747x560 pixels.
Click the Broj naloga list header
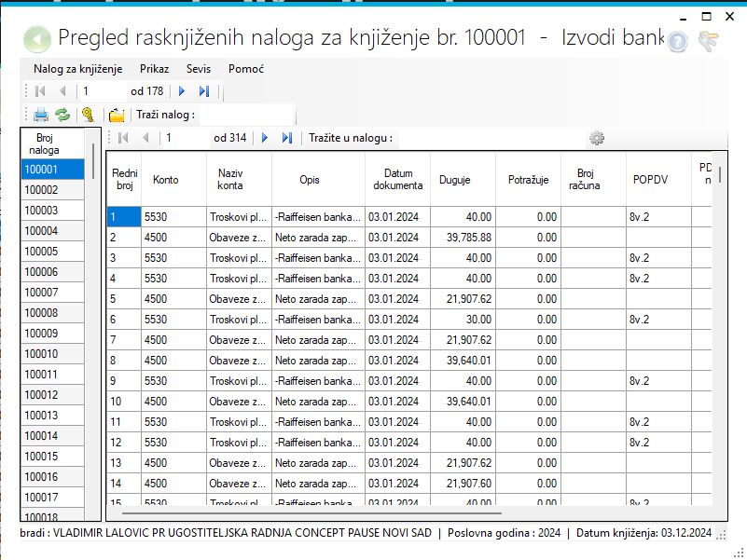[52, 143]
